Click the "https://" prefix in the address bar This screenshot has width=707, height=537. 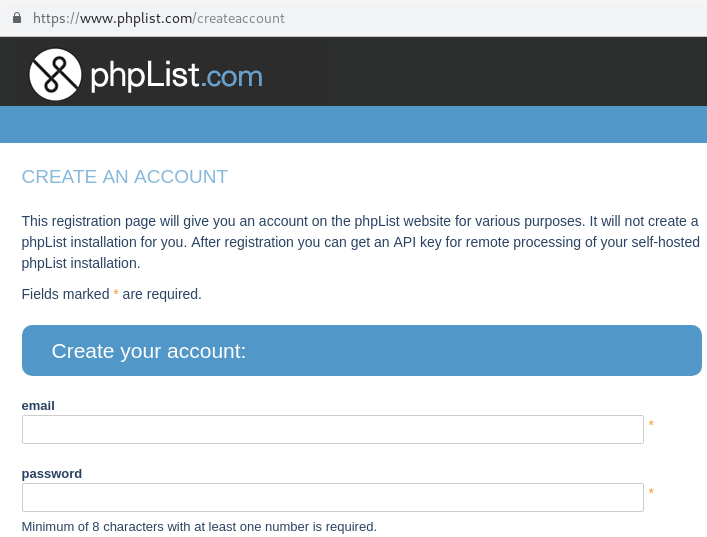coord(56,18)
